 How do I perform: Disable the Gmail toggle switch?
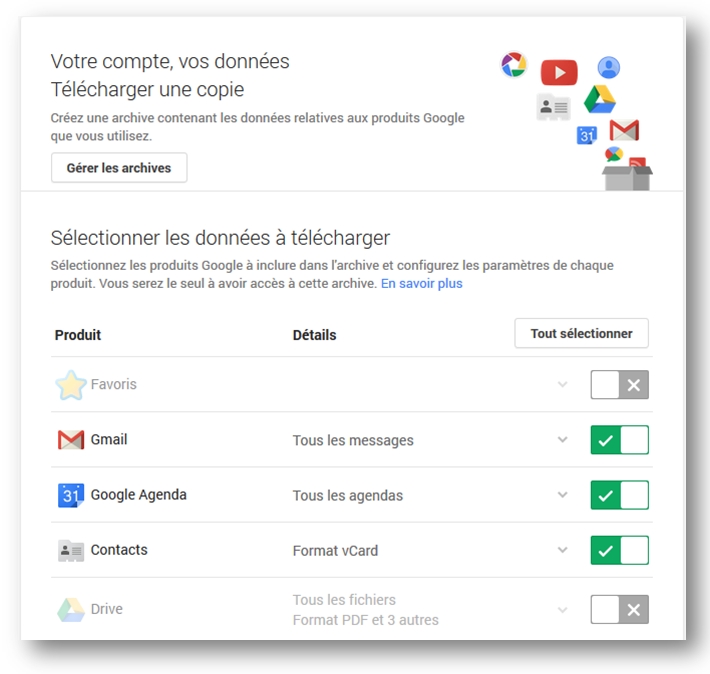click(619, 440)
